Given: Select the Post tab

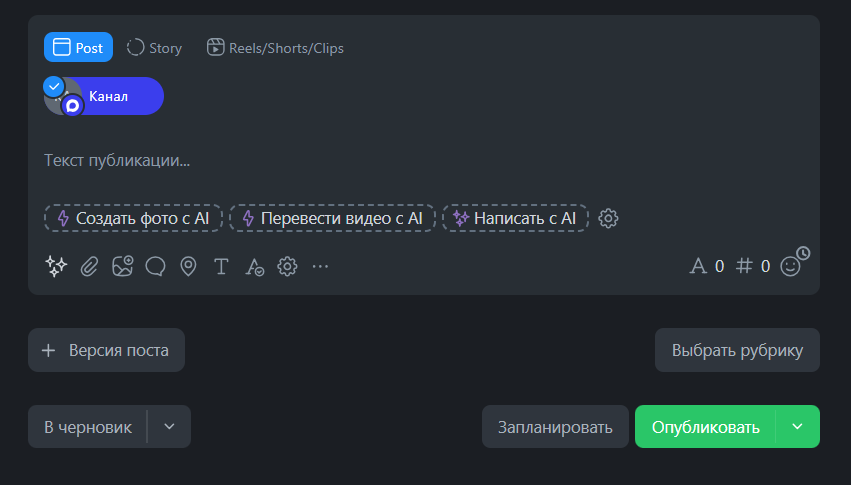Looking at the screenshot, I should pyautogui.click(x=78, y=47).
